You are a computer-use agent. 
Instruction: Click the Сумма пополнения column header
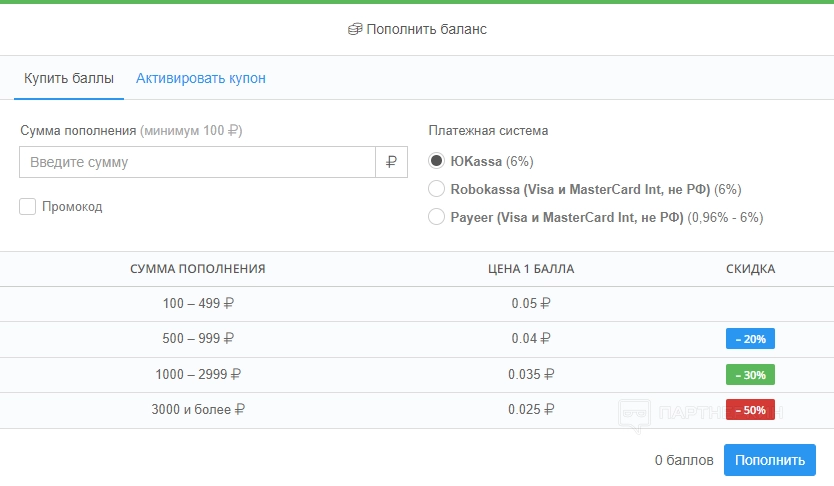pyautogui.click(x=198, y=269)
